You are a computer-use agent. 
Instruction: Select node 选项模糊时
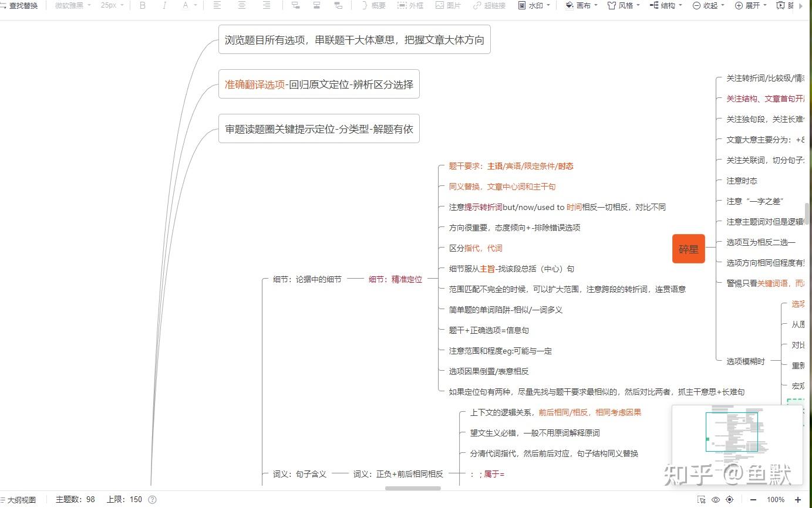click(x=746, y=361)
